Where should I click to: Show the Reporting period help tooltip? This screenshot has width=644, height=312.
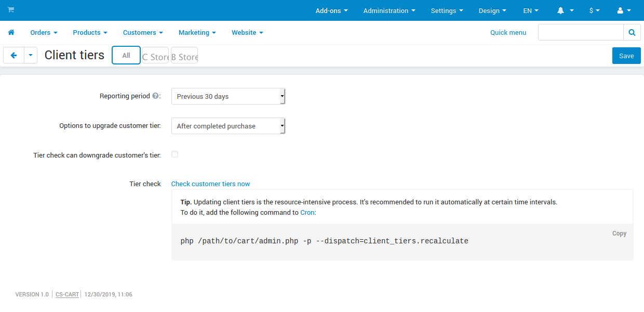(155, 96)
